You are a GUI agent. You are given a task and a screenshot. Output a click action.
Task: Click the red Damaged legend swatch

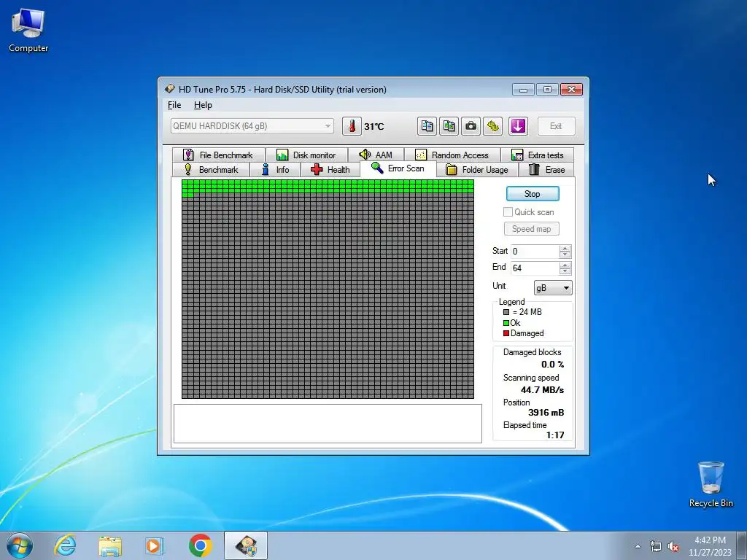[x=506, y=333]
